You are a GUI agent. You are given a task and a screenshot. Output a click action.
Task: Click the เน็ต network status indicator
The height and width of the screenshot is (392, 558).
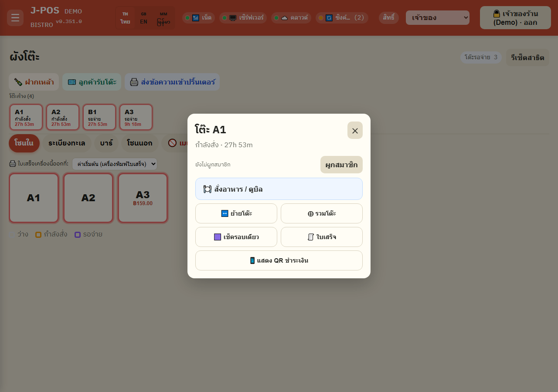pos(198,18)
